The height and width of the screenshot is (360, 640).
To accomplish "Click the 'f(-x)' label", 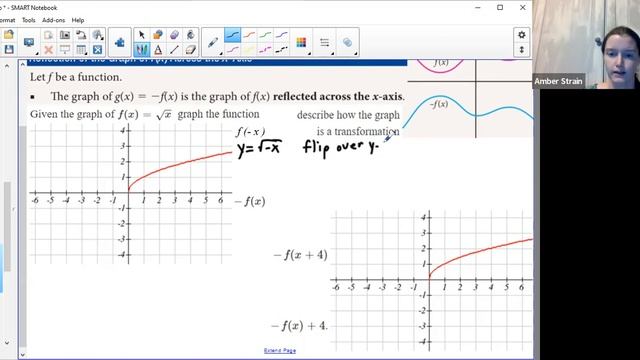I will [250, 132].
